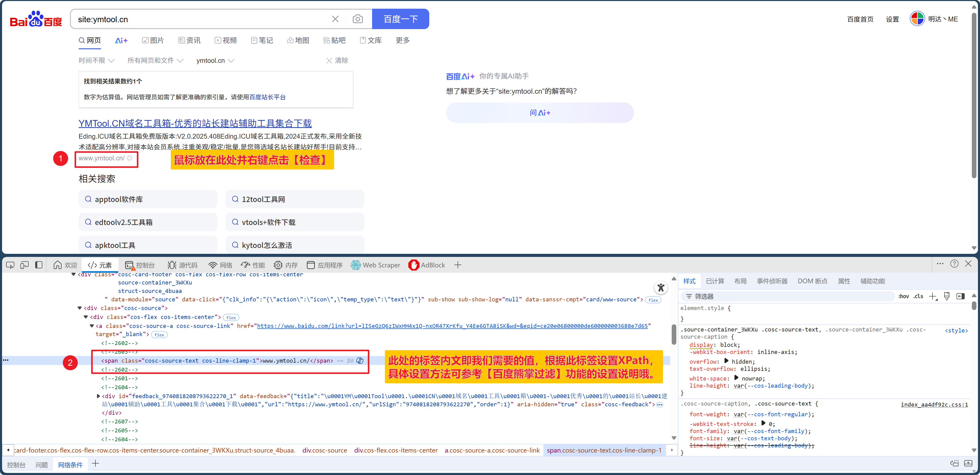Switch to the 已计算 computed styles tab
Screen dimensions: 980x475
pyautogui.click(x=715, y=281)
